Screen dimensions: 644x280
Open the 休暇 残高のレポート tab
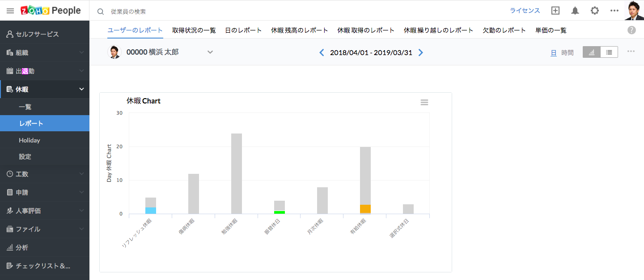[x=299, y=30]
